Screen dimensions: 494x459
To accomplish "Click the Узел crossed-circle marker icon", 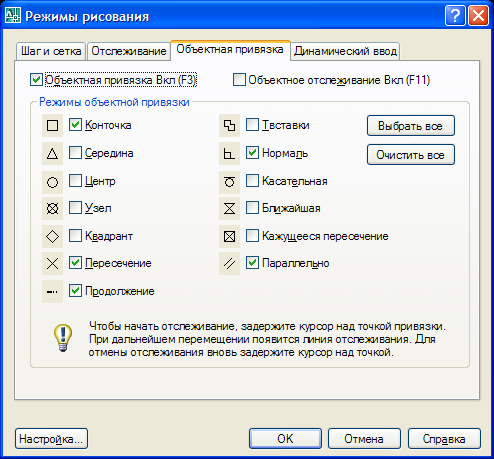I will tap(52, 209).
